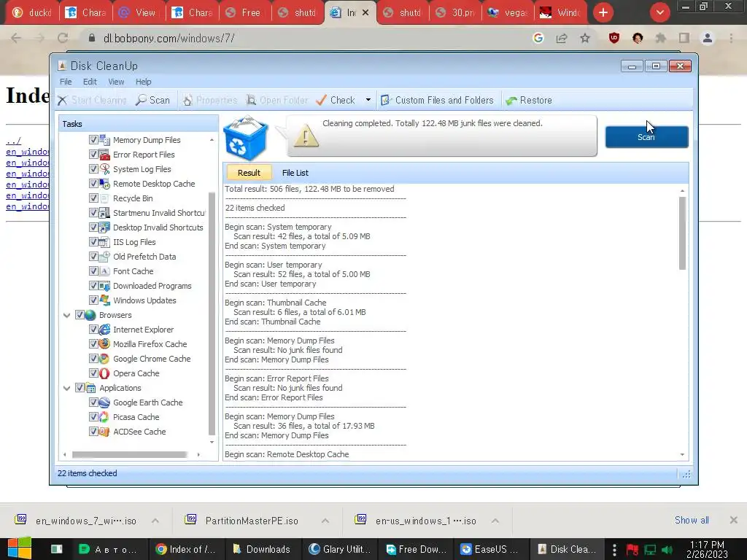This screenshot has height=560, width=747.
Task: Close the downloads bar
Action: [734, 520]
